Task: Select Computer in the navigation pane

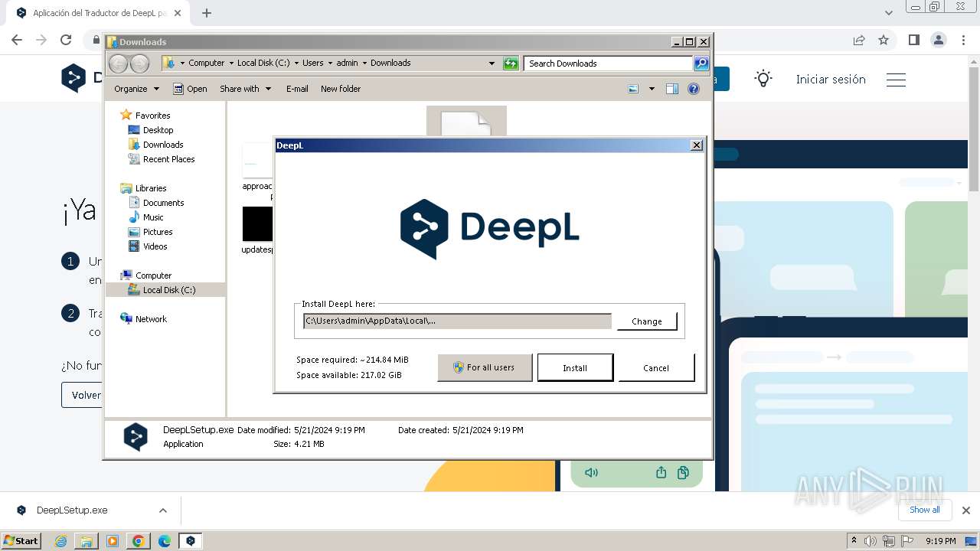Action: (x=153, y=275)
